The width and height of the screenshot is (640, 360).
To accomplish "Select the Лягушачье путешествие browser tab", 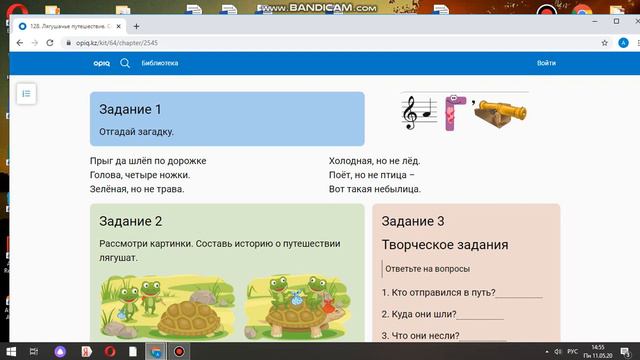I will [x=70, y=26].
